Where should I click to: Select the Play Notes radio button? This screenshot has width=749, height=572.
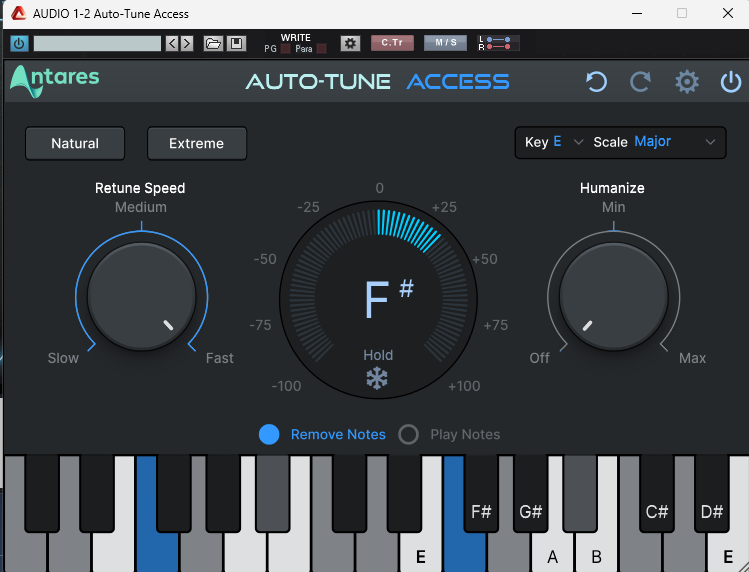click(408, 434)
